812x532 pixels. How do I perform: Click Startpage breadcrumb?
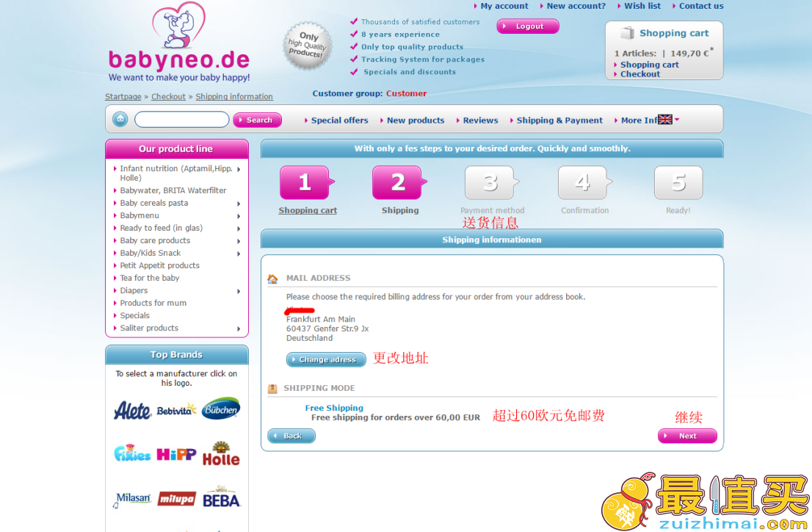(x=123, y=96)
